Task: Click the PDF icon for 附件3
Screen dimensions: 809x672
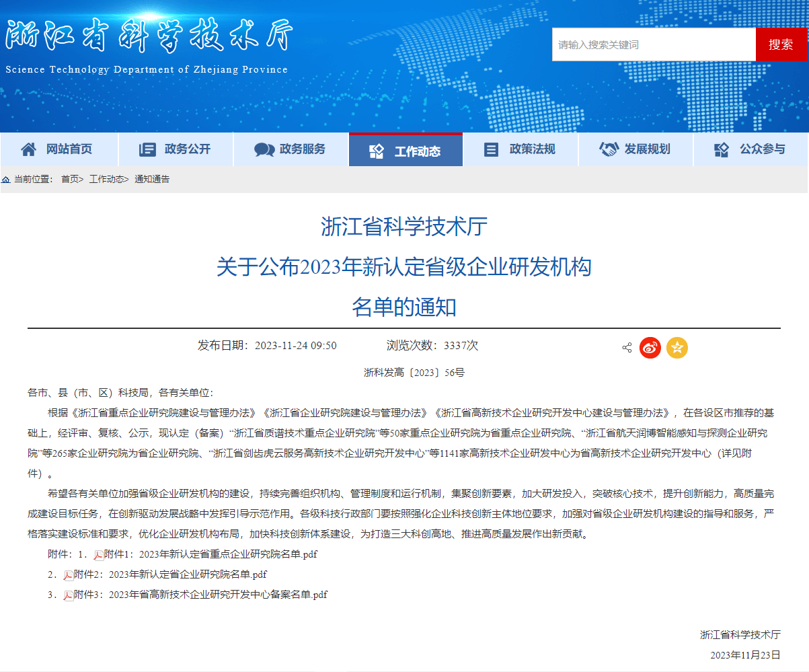Action: pos(69,595)
